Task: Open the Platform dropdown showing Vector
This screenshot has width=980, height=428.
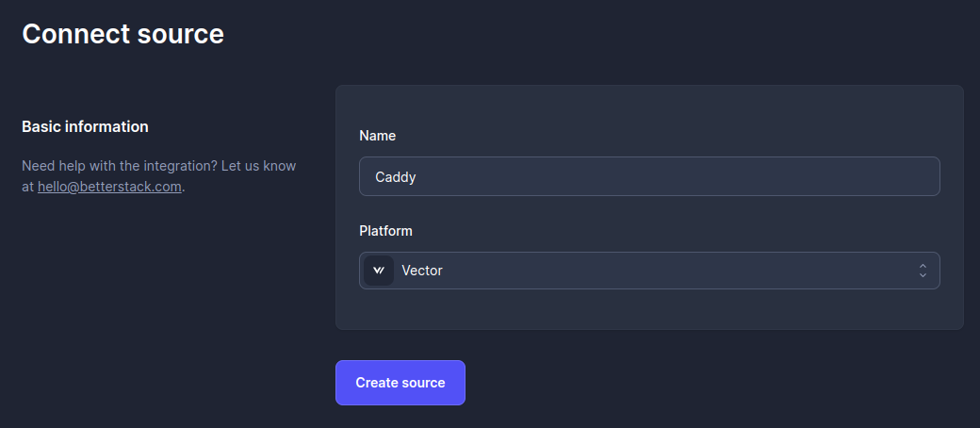Action: click(649, 271)
